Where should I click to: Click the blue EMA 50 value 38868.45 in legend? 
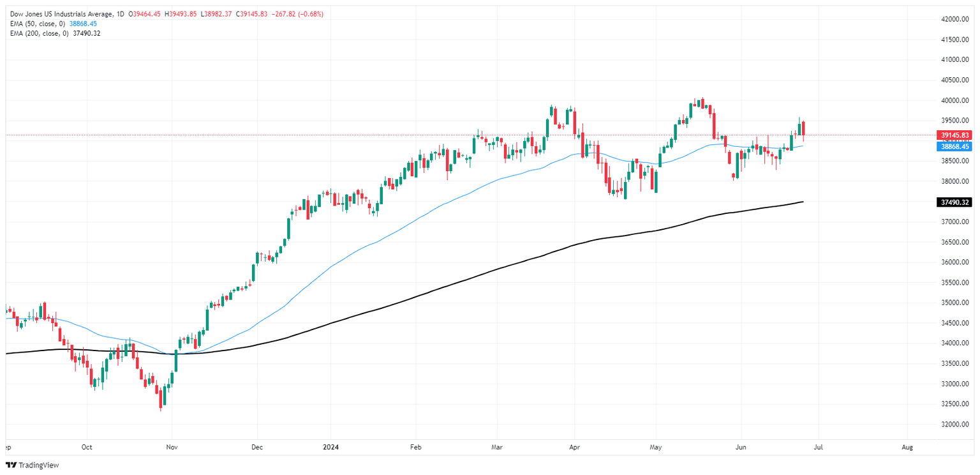tap(84, 24)
